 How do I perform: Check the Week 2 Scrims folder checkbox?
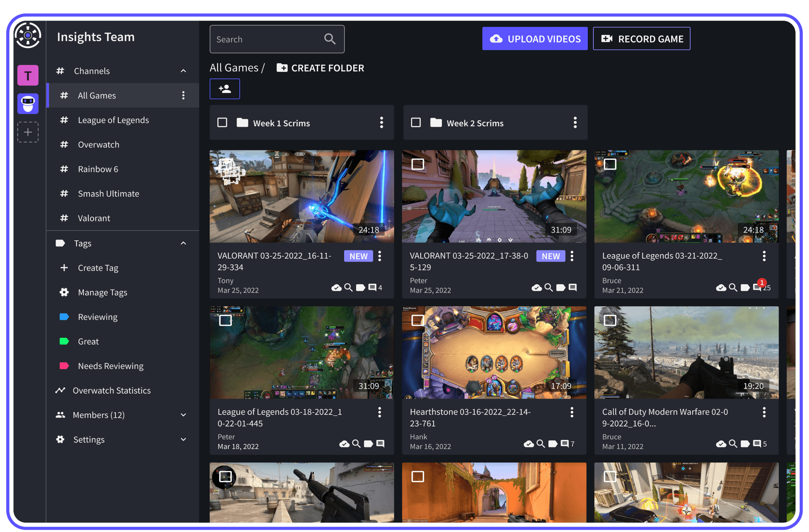(416, 122)
